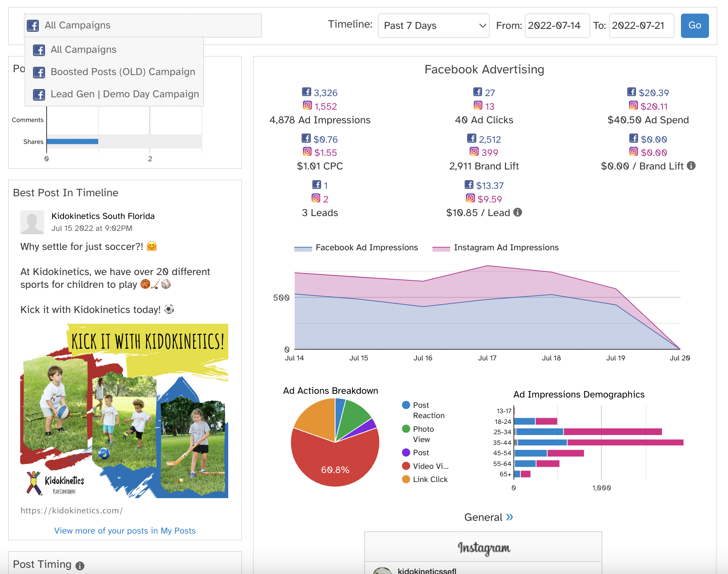The height and width of the screenshot is (574, 728).
Task: Open the Past 7 Days timeline dropdown
Action: (433, 26)
